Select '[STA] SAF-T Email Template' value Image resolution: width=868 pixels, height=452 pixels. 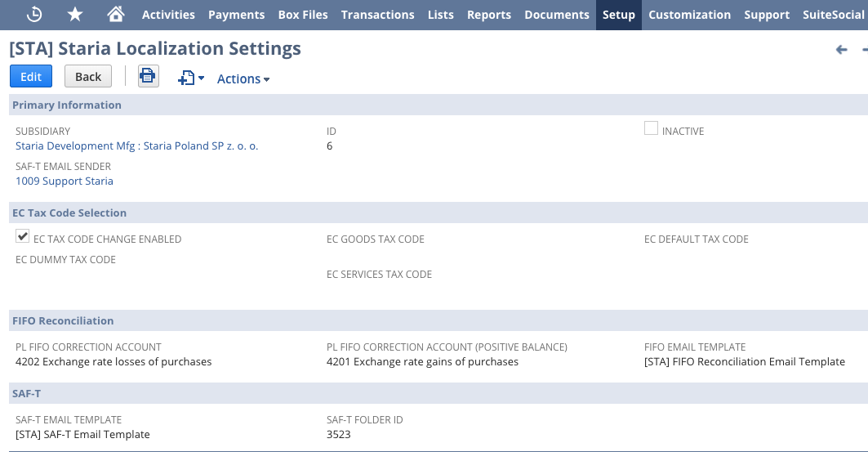coord(82,434)
